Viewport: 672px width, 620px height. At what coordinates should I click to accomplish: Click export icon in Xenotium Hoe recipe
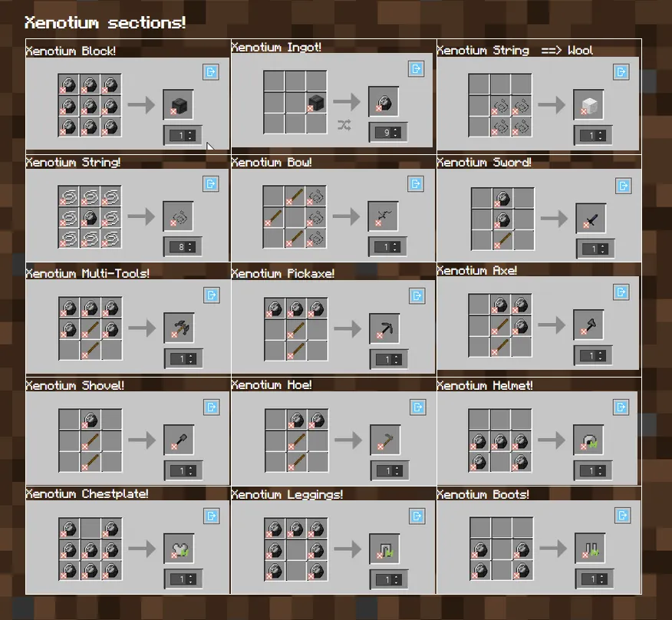click(418, 407)
